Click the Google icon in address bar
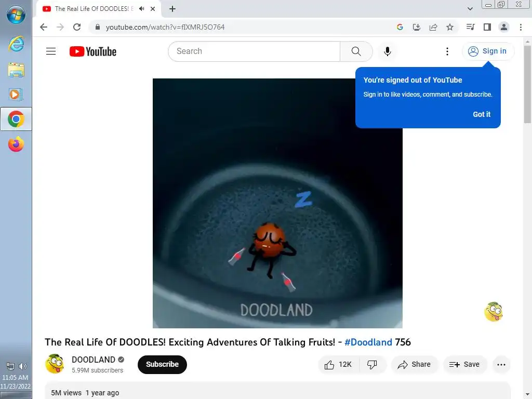532x399 pixels. [400, 27]
